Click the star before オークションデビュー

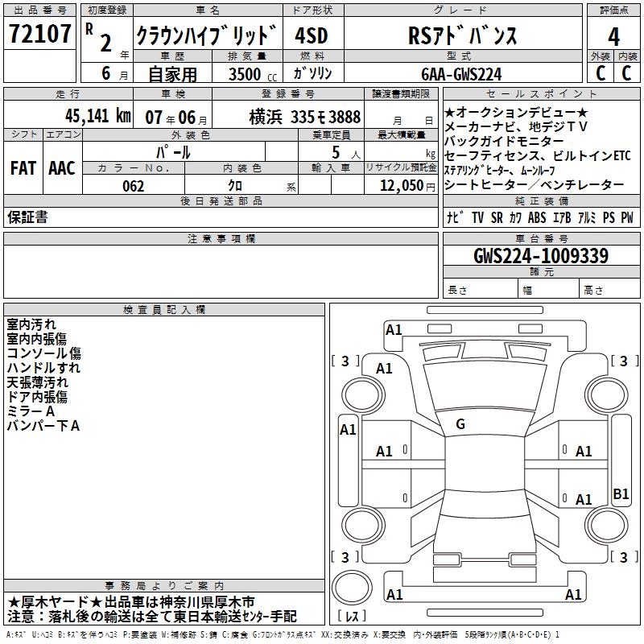coord(449,112)
